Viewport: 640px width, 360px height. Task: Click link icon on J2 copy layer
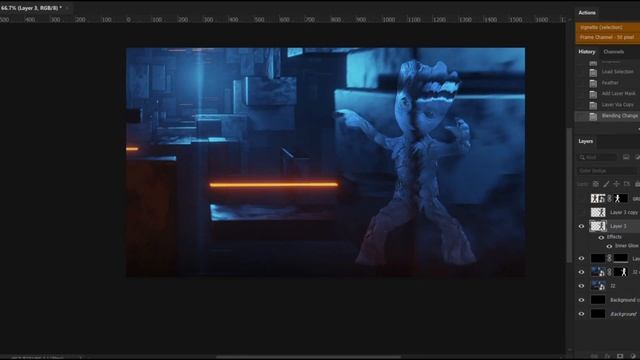[609, 272]
